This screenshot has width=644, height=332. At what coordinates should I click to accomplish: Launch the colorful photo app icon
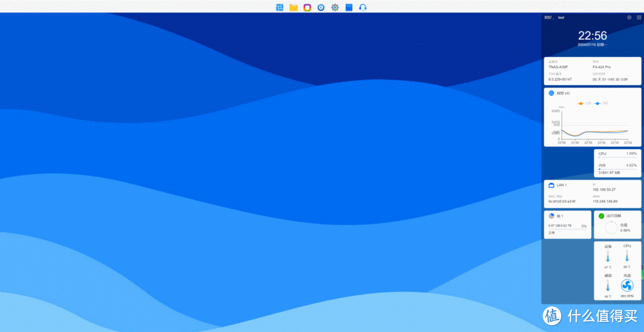pyautogui.click(x=307, y=7)
